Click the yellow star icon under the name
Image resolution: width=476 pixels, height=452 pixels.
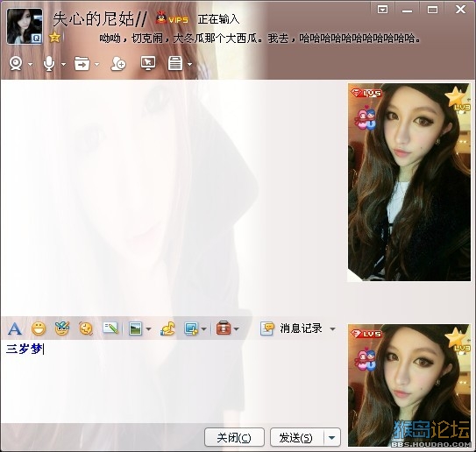pos(54,38)
